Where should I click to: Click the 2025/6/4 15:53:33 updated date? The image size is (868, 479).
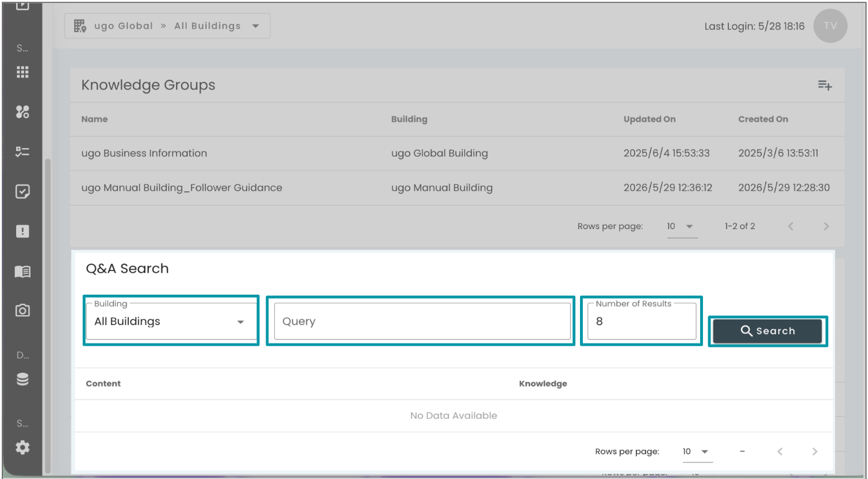[x=667, y=153]
